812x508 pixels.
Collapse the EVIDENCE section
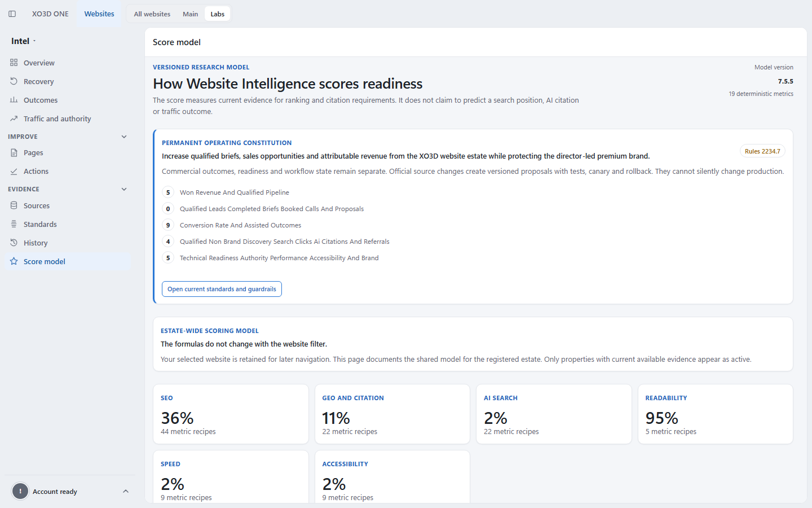124,189
